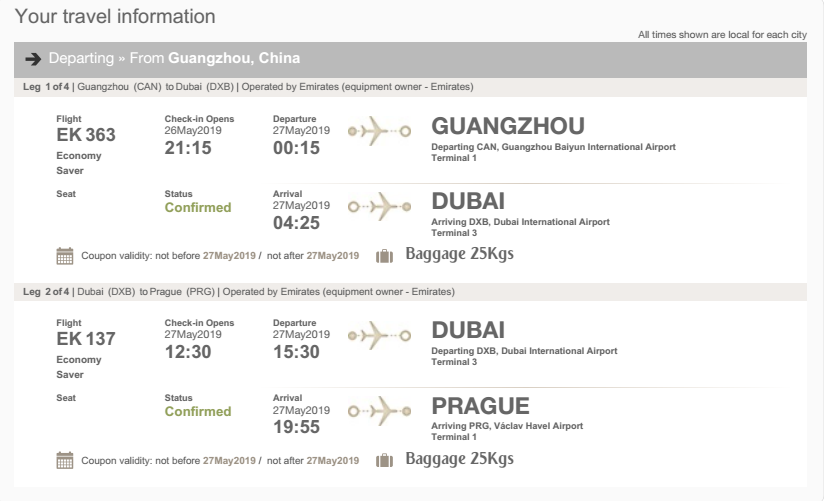Screen dimensions: 824x501
Task: Click the Your travel information heading
Action: tap(115, 16)
